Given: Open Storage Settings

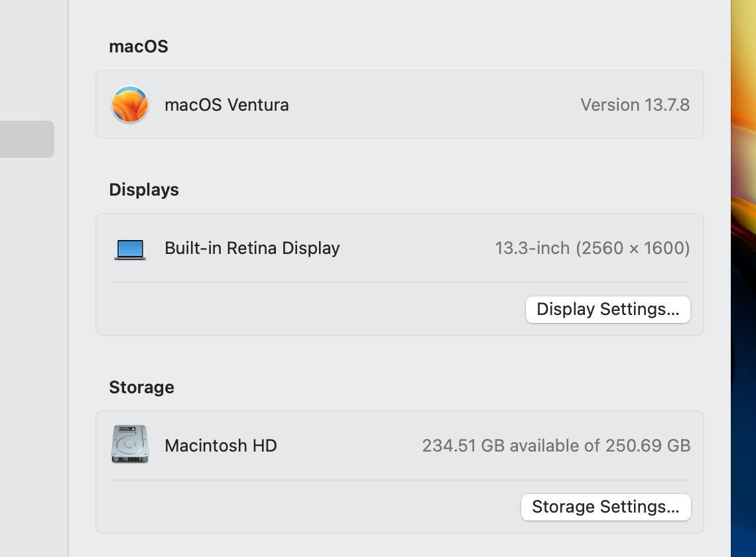Looking at the screenshot, I should [605, 507].
